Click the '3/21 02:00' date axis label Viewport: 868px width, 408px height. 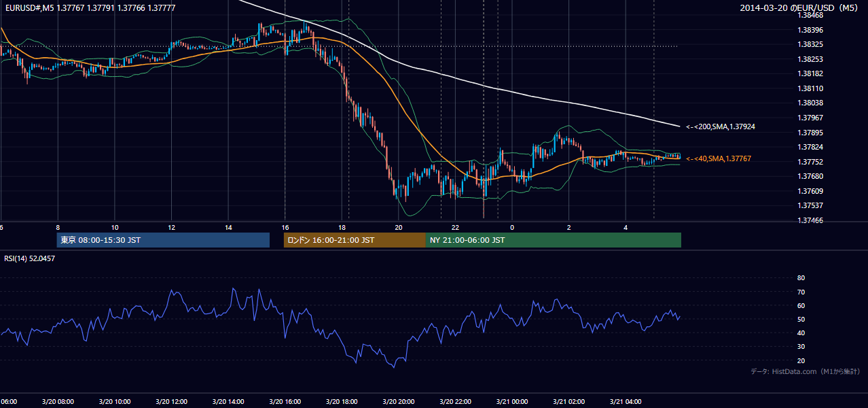tap(568, 402)
